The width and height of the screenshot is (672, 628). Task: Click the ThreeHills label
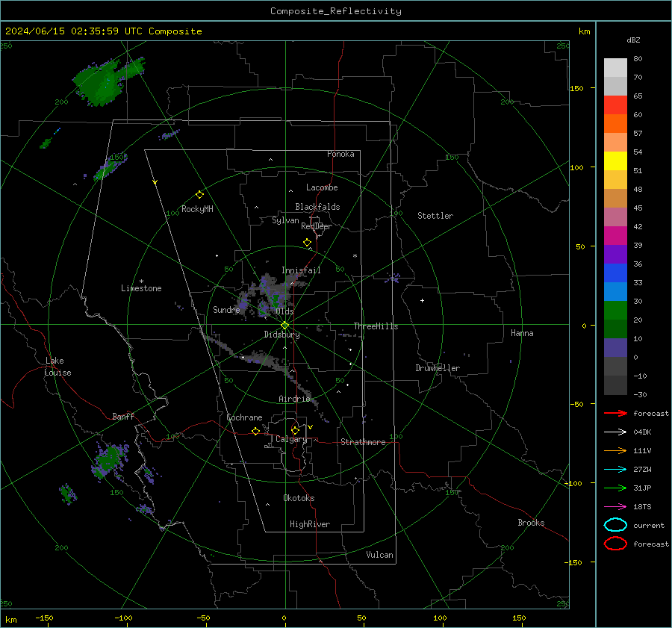[376, 326]
